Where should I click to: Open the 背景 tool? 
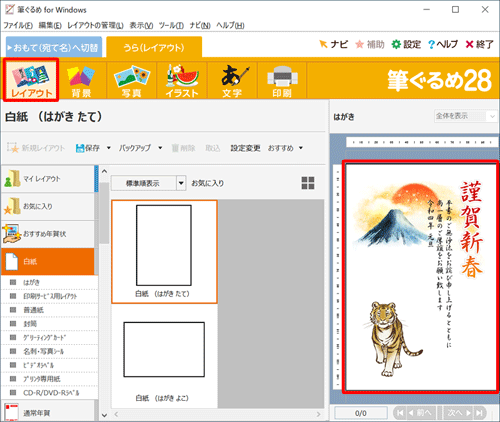pos(81,80)
